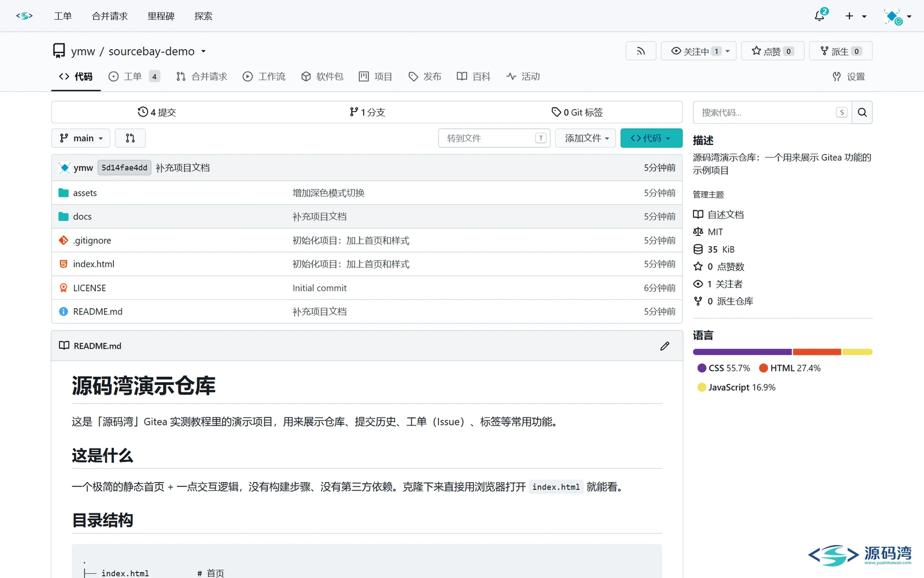Open the 百科 wiki tab
This screenshot has width=924, height=578.
click(474, 76)
